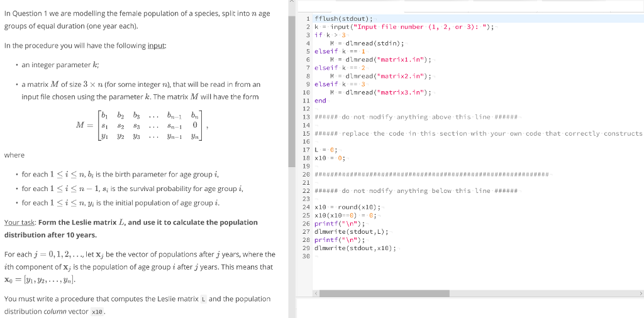Click the left arrow of the editor's horizontal scrollbar
Image resolution: width=644 pixels, height=318 pixels.
click(x=316, y=293)
